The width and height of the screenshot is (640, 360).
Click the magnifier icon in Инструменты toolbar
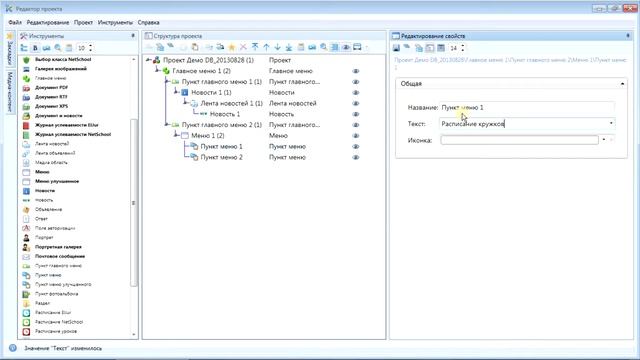coord(58,48)
